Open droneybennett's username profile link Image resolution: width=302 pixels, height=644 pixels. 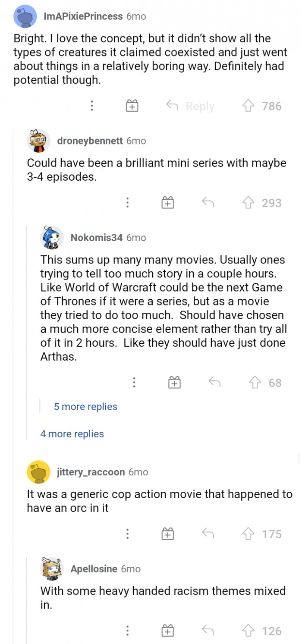pyautogui.click(x=90, y=141)
